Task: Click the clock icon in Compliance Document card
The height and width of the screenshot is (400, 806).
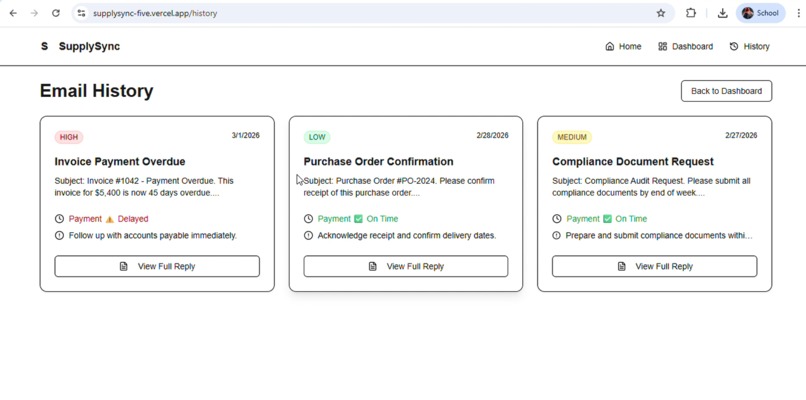Action: [x=557, y=219]
